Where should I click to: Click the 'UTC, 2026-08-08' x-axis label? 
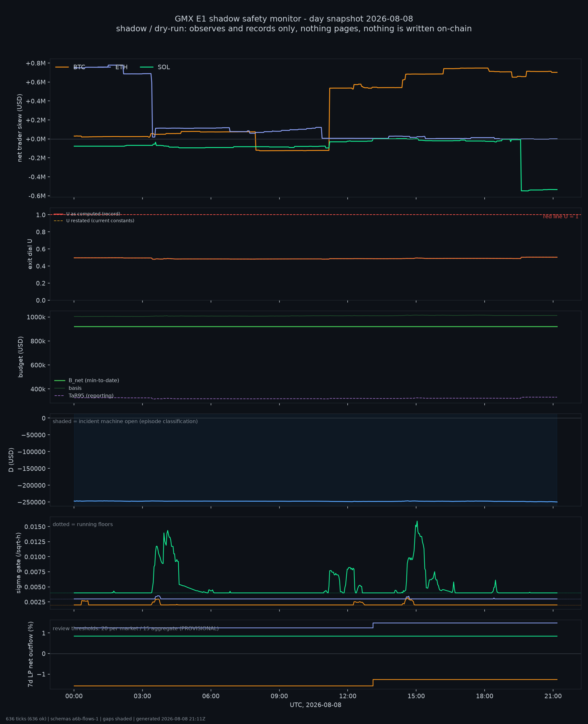[315, 705]
